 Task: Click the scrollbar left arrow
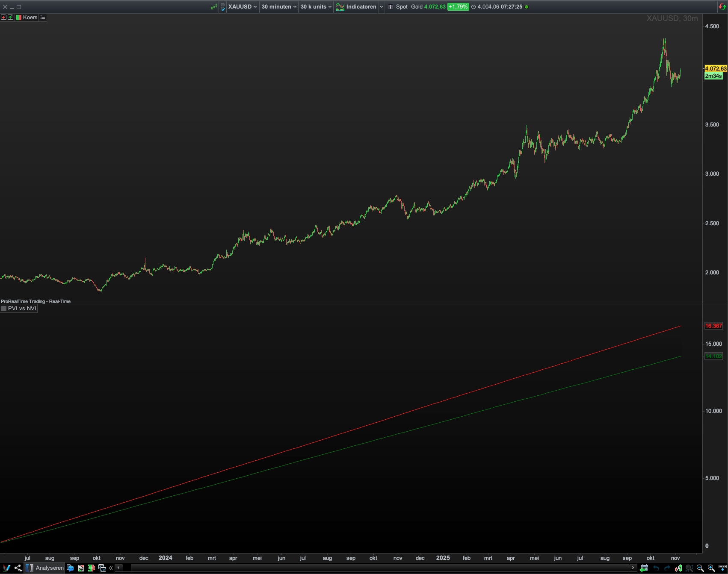pyautogui.click(x=119, y=568)
